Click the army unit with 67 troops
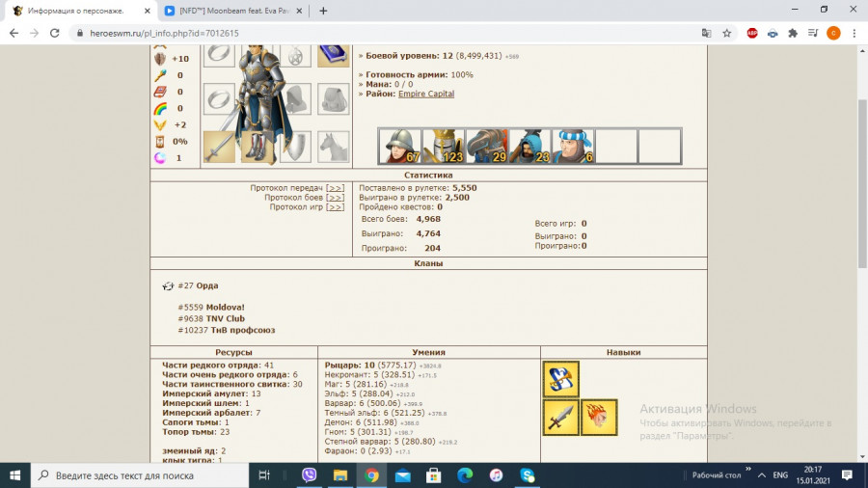The image size is (868, 488). point(400,146)
